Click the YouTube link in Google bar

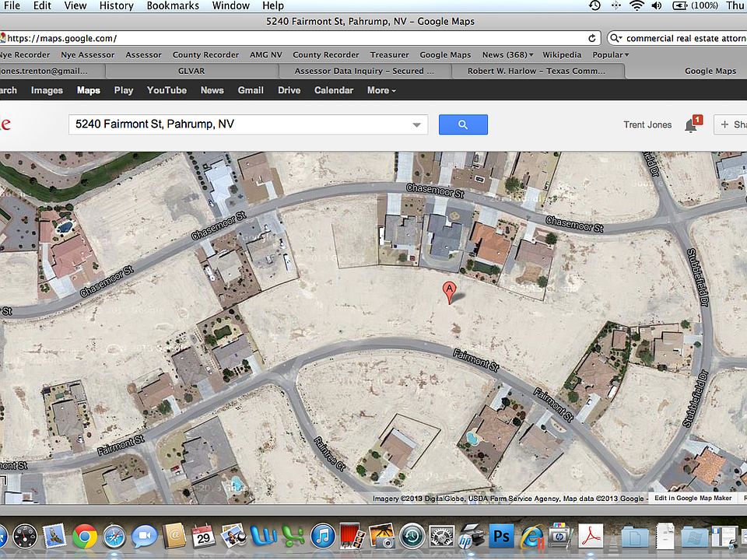point(167,90)
